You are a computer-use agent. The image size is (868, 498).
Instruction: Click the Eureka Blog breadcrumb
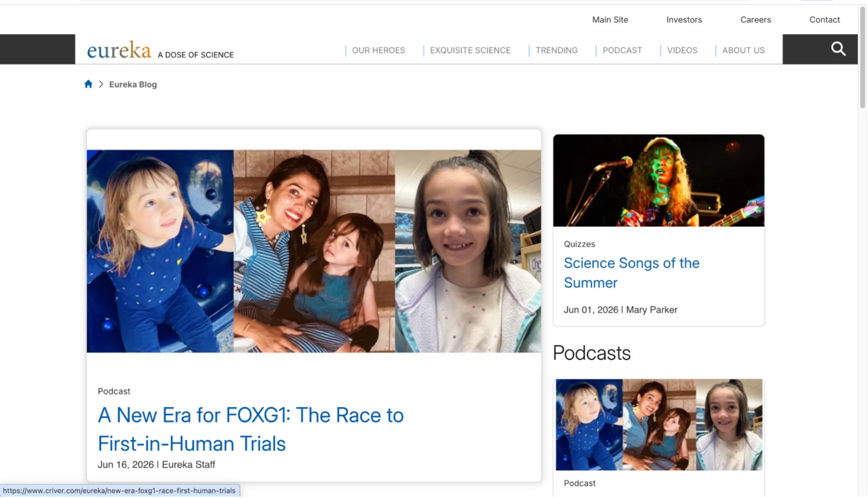coord(133,85)
